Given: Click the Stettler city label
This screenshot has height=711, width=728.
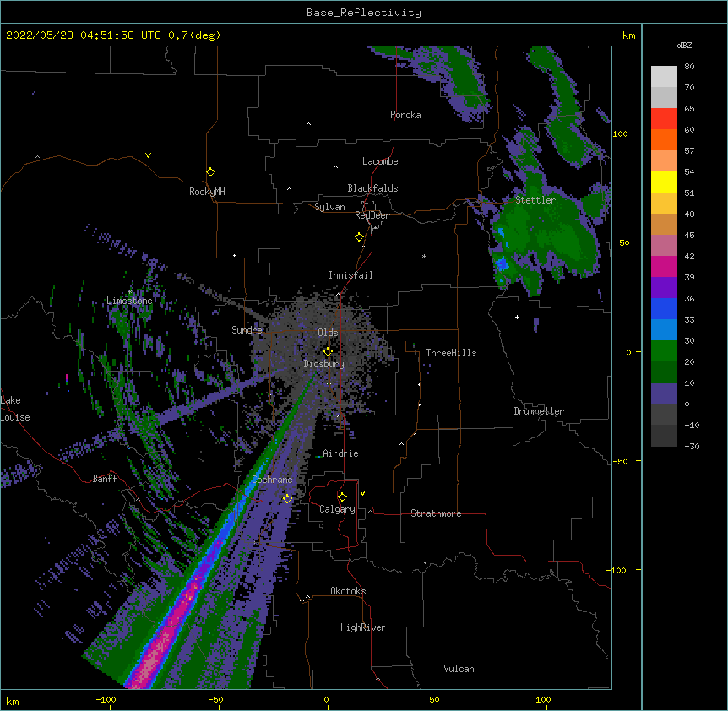Looking at the screenshot, I should [535, 200].
